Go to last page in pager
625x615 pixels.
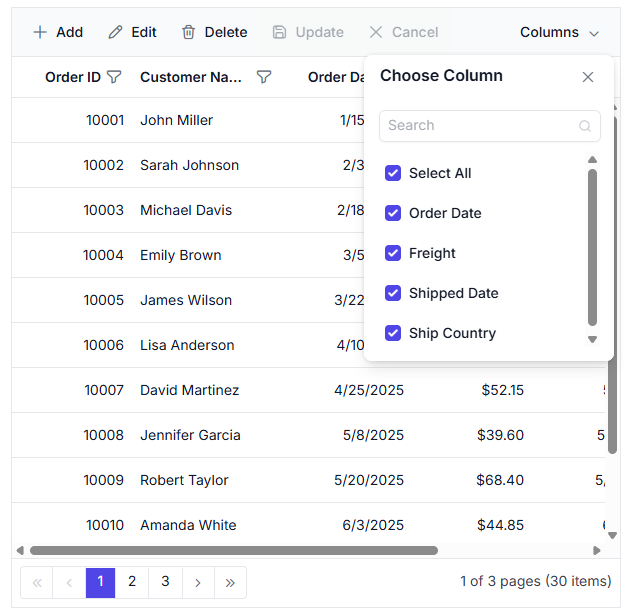tap(230, 583)
